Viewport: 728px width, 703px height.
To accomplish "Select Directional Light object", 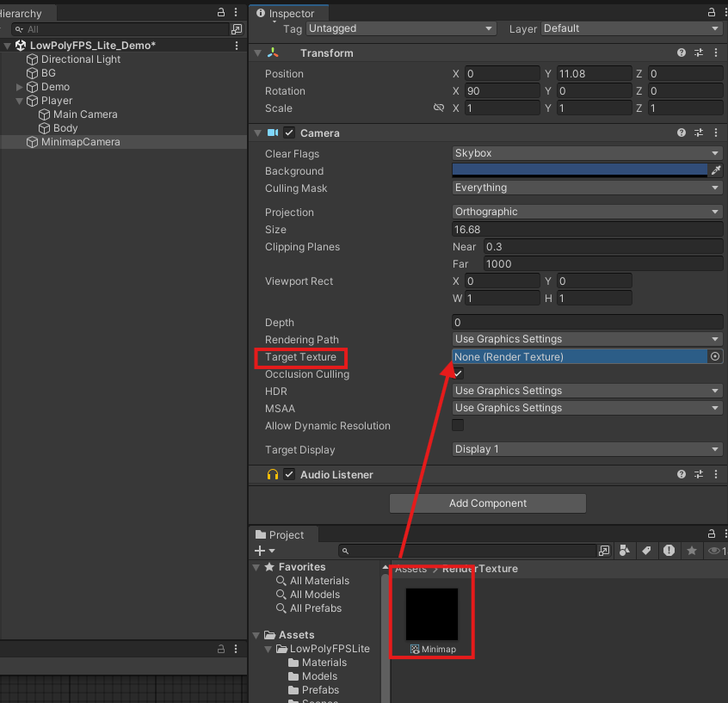I will [80, 59].
